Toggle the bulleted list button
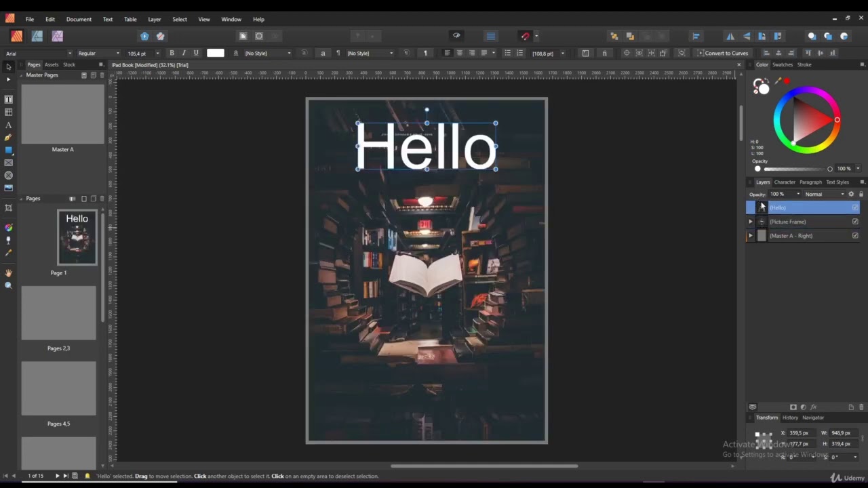This screenshot has height=488, width=868. click(x=507, y=53)
